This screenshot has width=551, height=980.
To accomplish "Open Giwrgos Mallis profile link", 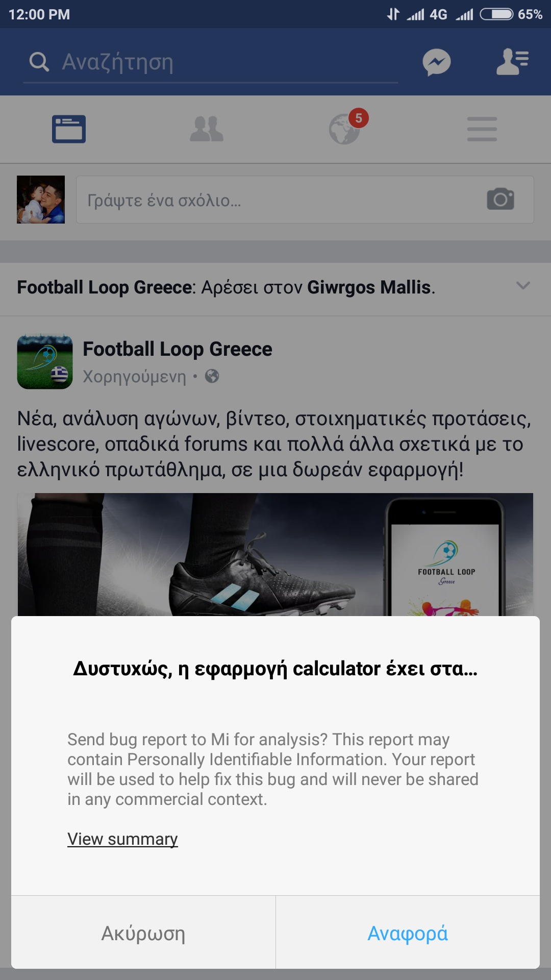I will (x=370, y=287).
